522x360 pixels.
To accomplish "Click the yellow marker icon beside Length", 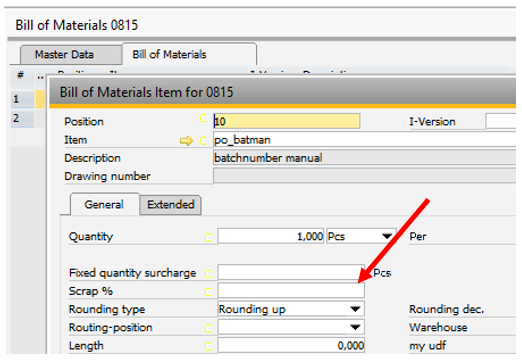I will click(208, 347).
